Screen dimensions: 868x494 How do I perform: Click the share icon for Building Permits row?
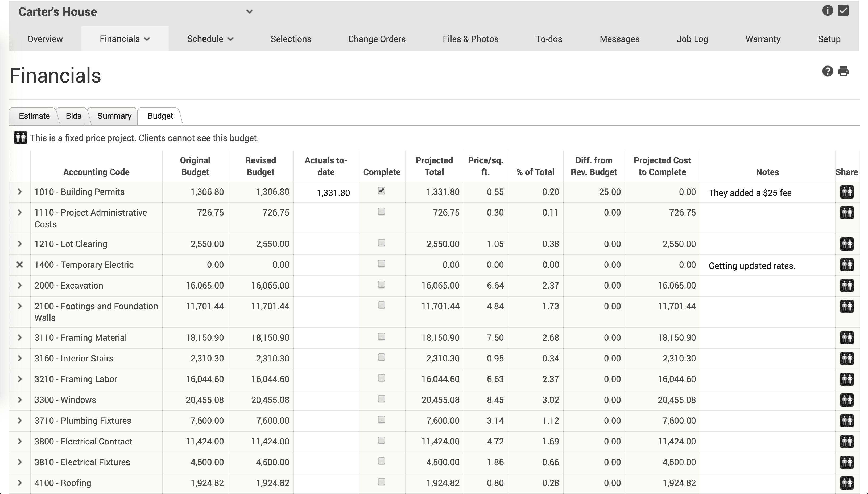tap(847, 192)
